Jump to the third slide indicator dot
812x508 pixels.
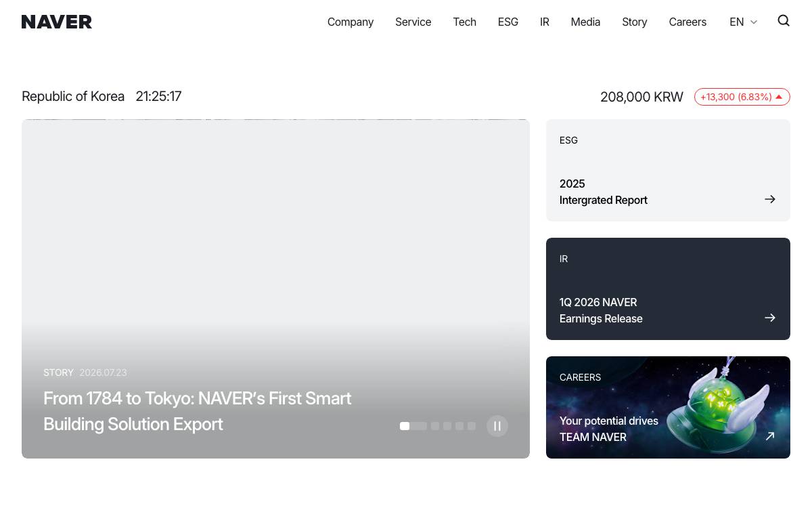coord(447,426)
